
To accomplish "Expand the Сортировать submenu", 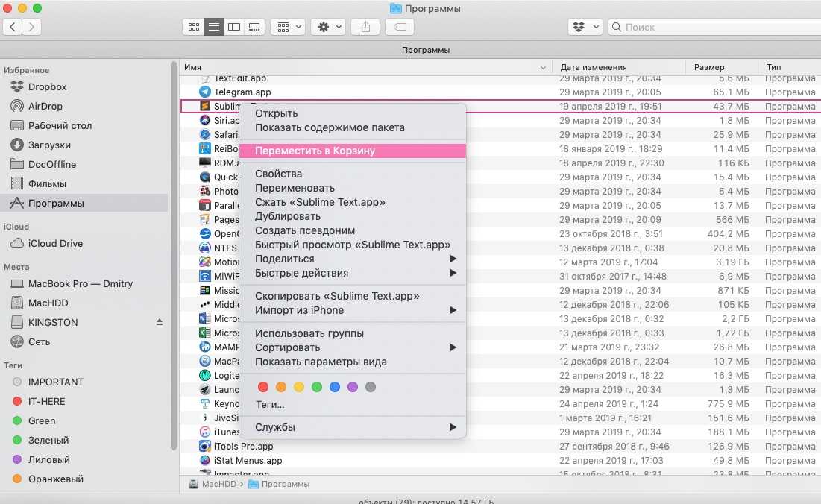I will [353, 347].
